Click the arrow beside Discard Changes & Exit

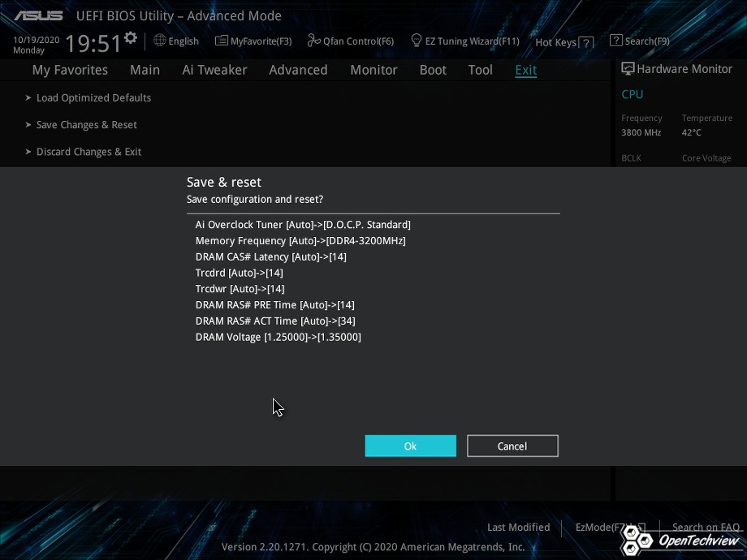28,152
